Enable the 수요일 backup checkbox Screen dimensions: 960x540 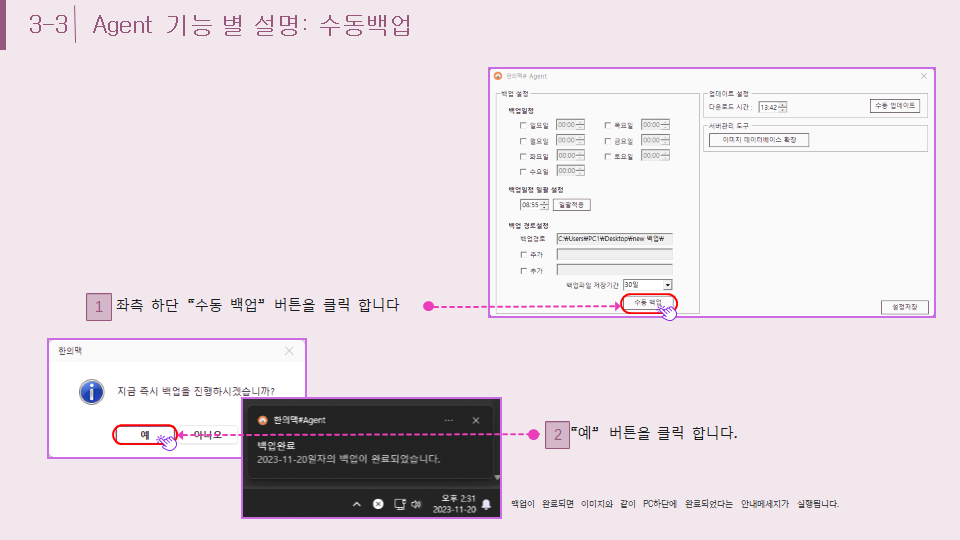click(x=523, y=171)
